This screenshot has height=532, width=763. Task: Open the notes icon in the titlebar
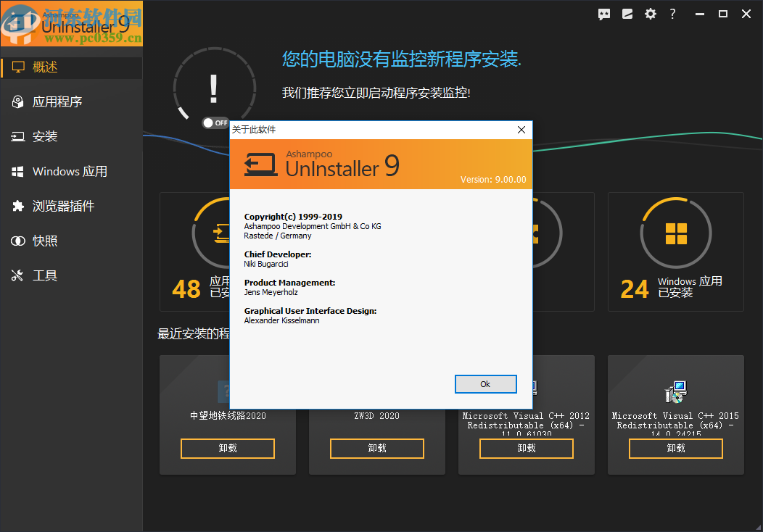coord(627,13)
